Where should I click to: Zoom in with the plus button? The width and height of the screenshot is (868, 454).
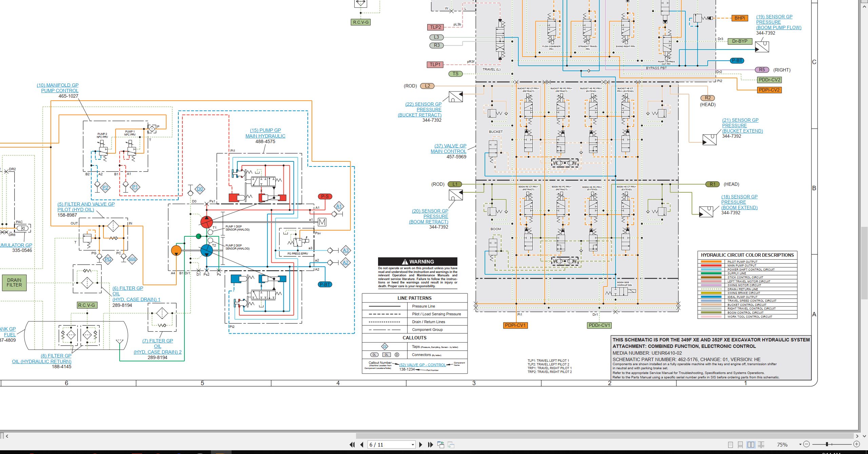856,444
